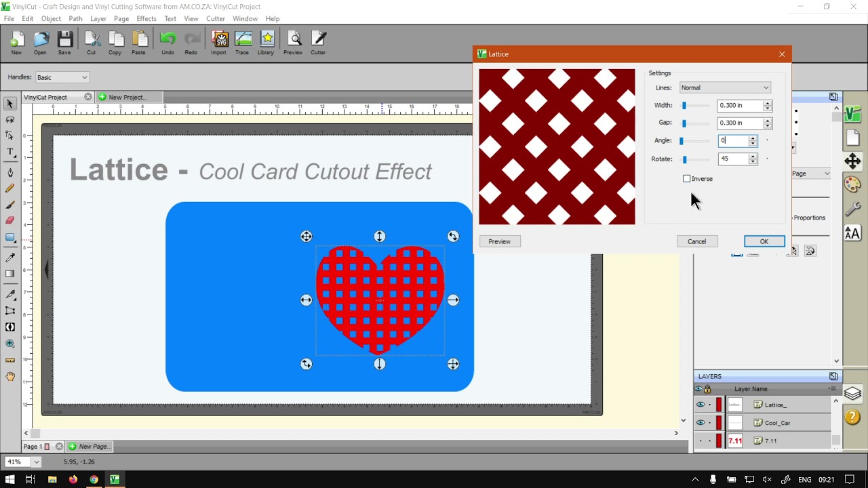This screenshot has width=868, height=488.
Task: Open the Page dropdown in right panel
Action: tap(811, 174)
